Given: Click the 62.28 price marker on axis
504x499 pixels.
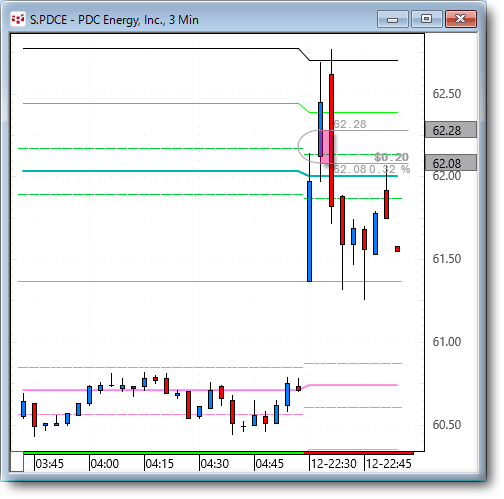Looking at the screenshot, I should (x=450, y=130).
